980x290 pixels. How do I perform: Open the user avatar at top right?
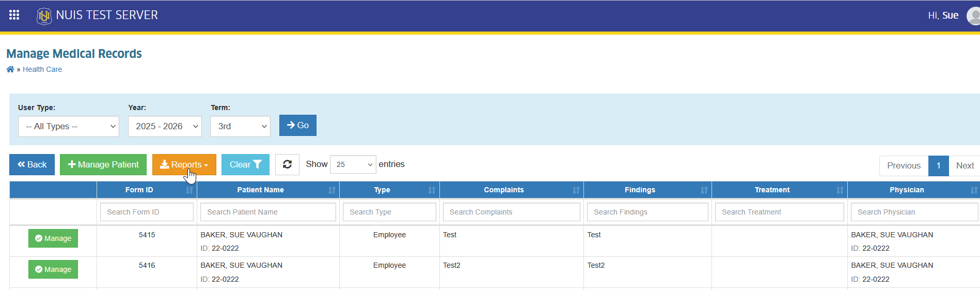[973, 16]
